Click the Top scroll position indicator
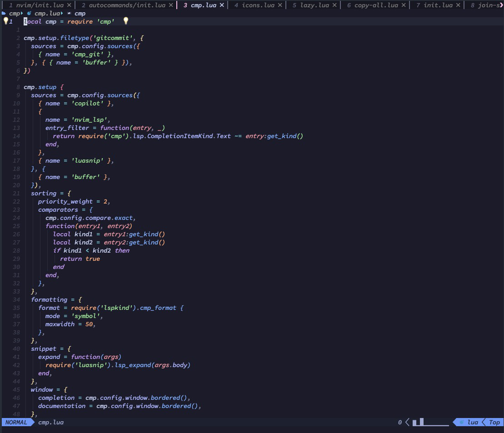 [494, 422]
